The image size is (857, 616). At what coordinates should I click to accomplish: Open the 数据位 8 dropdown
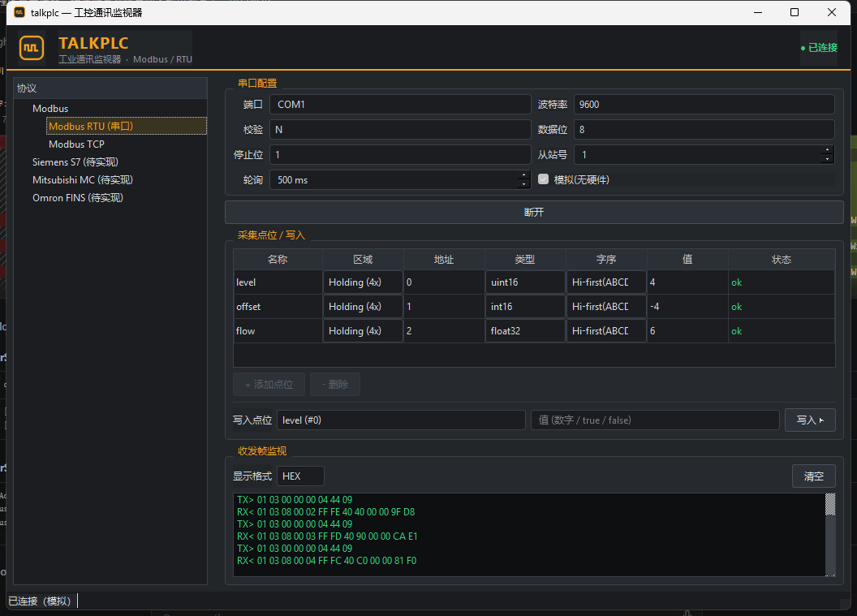704,130
